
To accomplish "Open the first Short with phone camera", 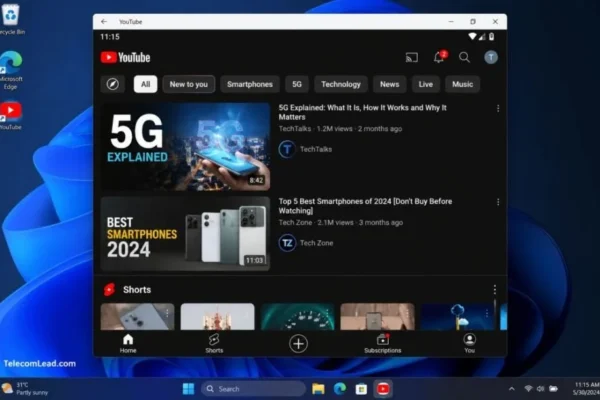I will coord(137,317).
